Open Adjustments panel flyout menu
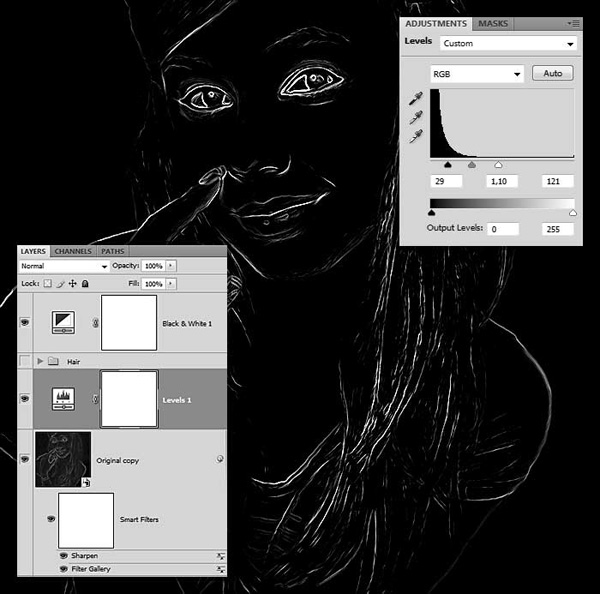 573,24
